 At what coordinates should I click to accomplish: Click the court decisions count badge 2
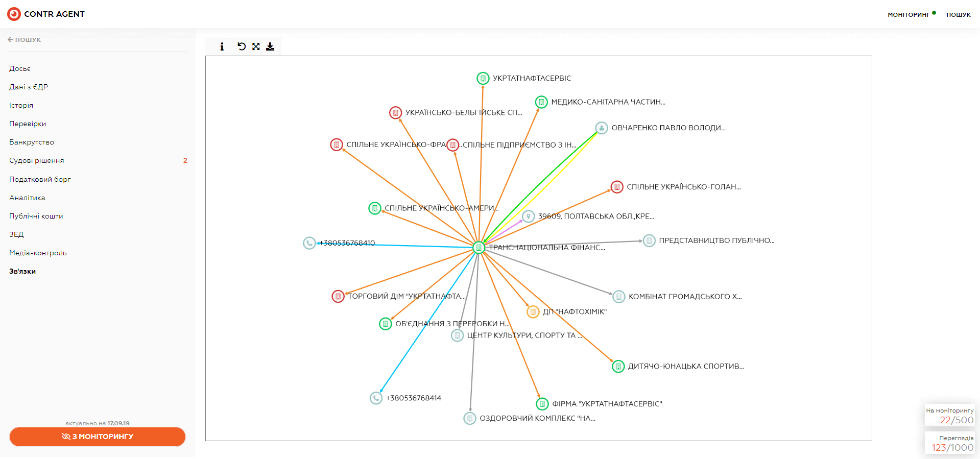coord(185,160)
